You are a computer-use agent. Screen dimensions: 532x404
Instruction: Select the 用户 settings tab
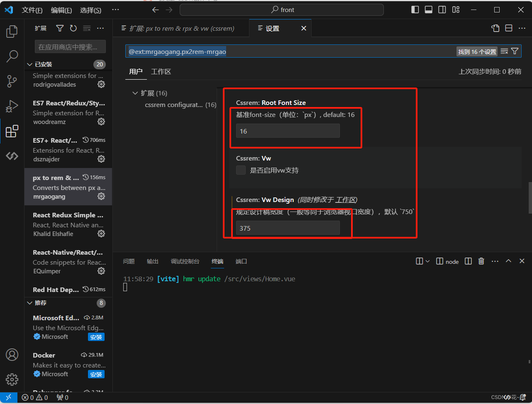tap(136, 71)
